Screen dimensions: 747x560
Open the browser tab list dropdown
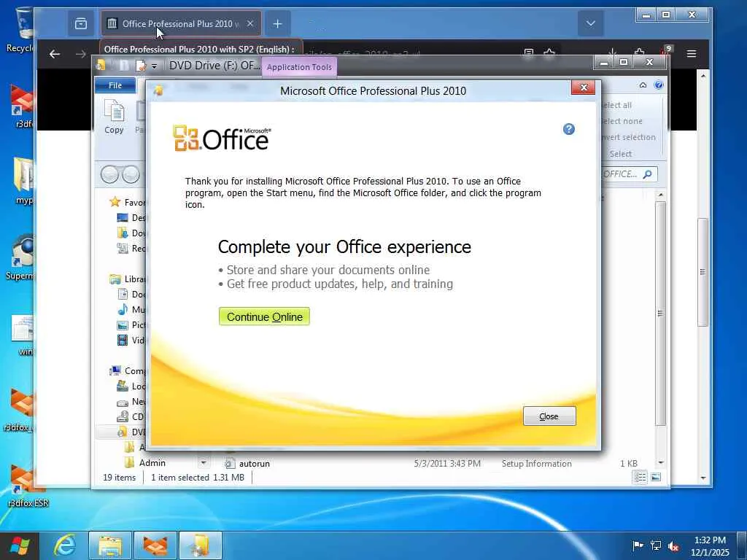click(x=590, y=23)
